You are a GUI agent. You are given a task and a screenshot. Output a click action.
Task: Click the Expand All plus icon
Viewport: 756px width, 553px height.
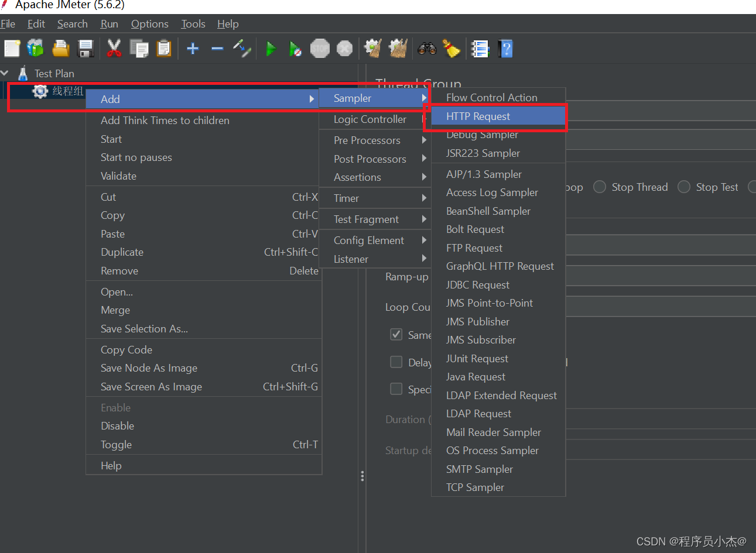click(193, 49)
